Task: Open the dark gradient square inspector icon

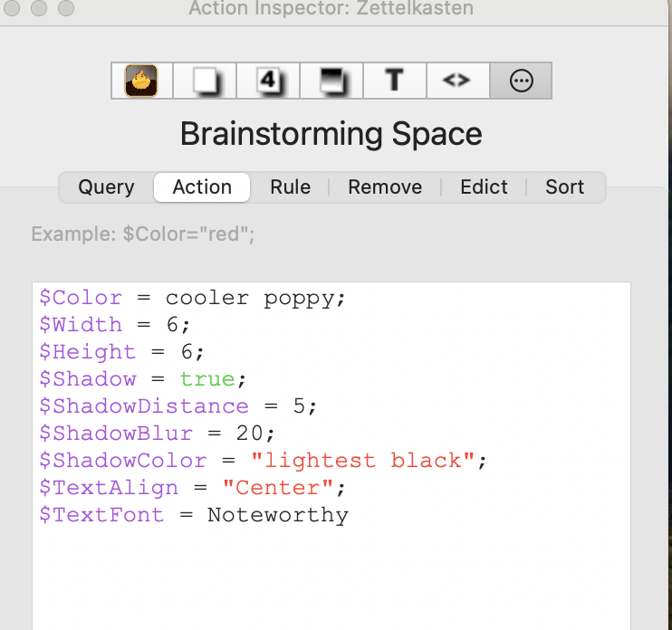Action: 331,81
